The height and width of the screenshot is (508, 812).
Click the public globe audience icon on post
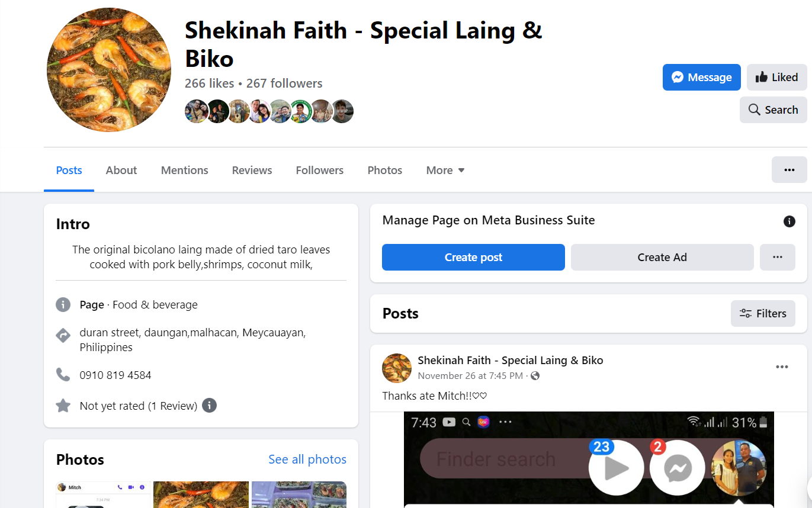(535, 376)
